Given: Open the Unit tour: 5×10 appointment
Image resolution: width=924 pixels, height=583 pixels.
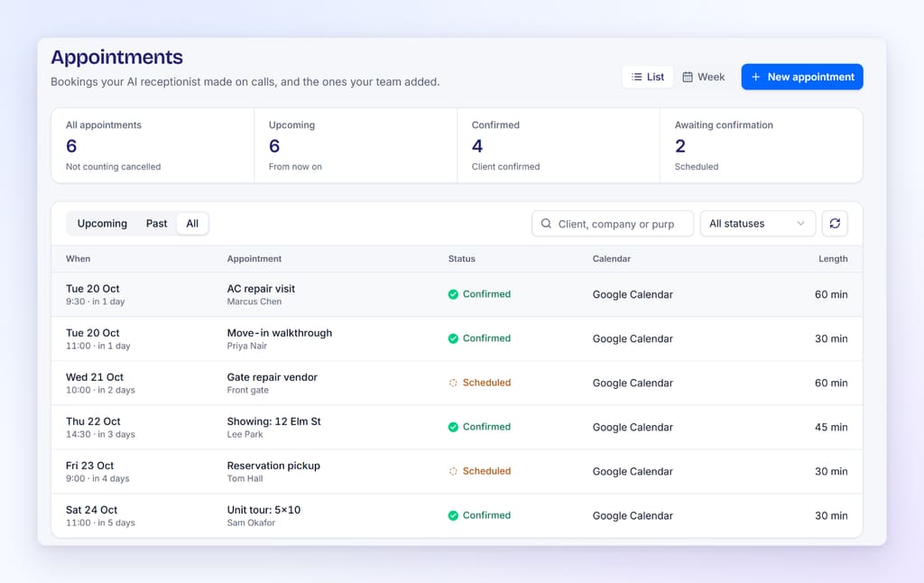Looking at the screenshot, I should [457, 516].
